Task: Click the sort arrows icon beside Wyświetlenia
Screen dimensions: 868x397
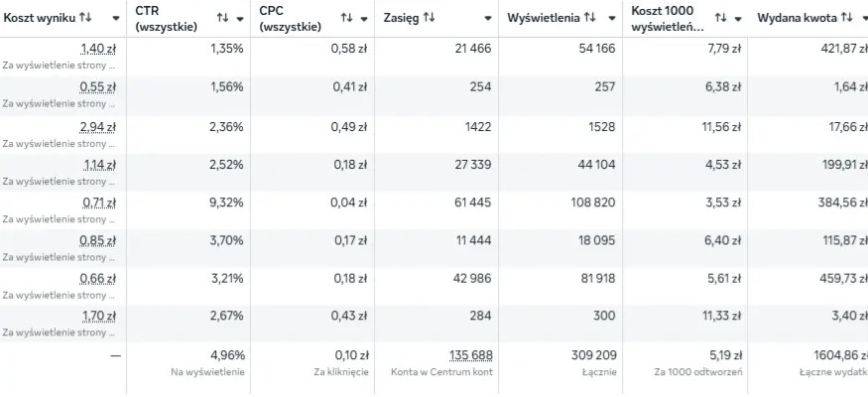Action: pyautogui.click(x=590, y=18)
